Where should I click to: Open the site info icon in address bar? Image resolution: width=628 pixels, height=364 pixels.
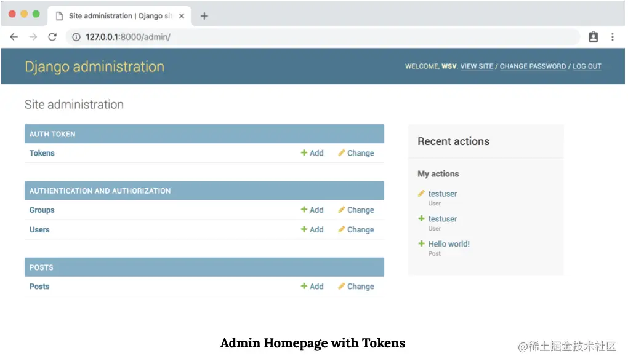pos(76,37)
